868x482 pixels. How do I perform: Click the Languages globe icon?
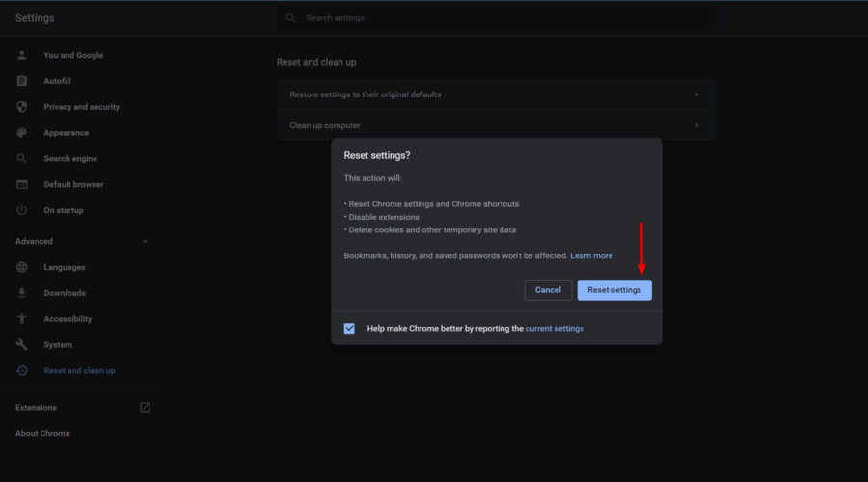[x=21, y=267]
